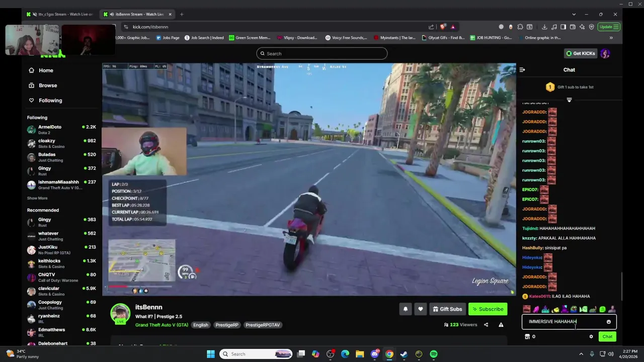
Task: Click the English language tag
Action: coord(200,325)
